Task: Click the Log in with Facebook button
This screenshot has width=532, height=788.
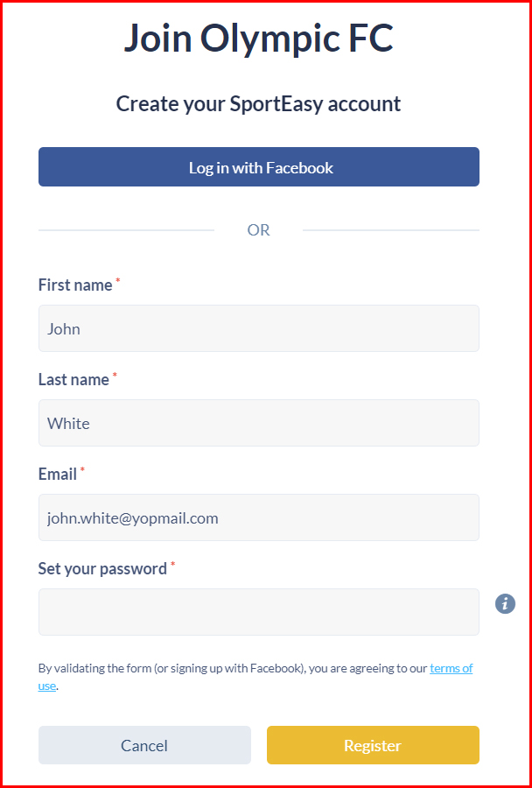Action: click(259, 167)
